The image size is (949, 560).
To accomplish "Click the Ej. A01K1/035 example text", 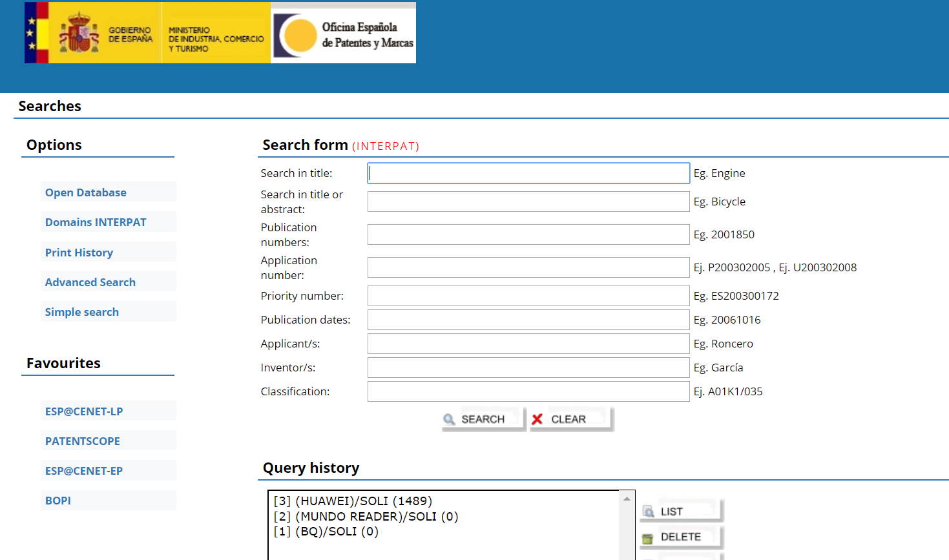I will tap(728, 391).
